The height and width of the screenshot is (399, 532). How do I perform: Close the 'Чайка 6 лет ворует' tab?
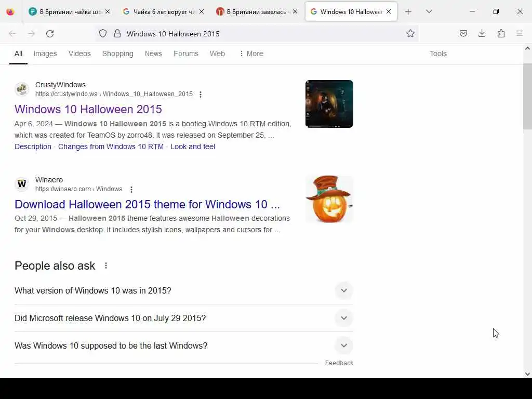[202, 11]
